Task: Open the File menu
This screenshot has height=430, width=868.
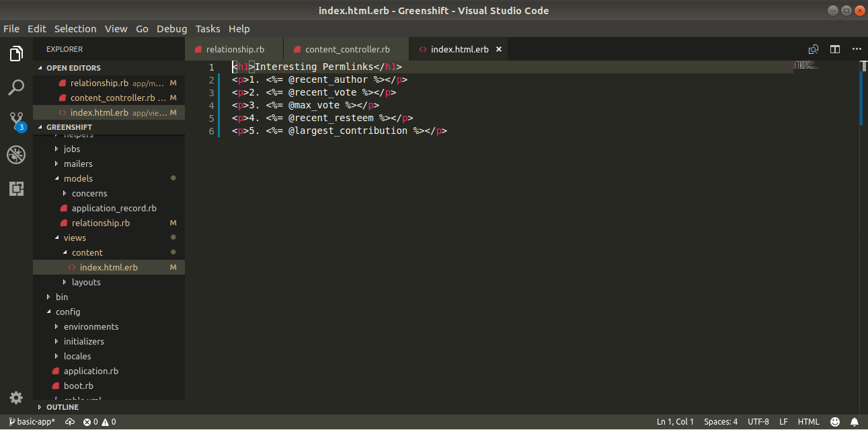Action: (x=11, y=29)
